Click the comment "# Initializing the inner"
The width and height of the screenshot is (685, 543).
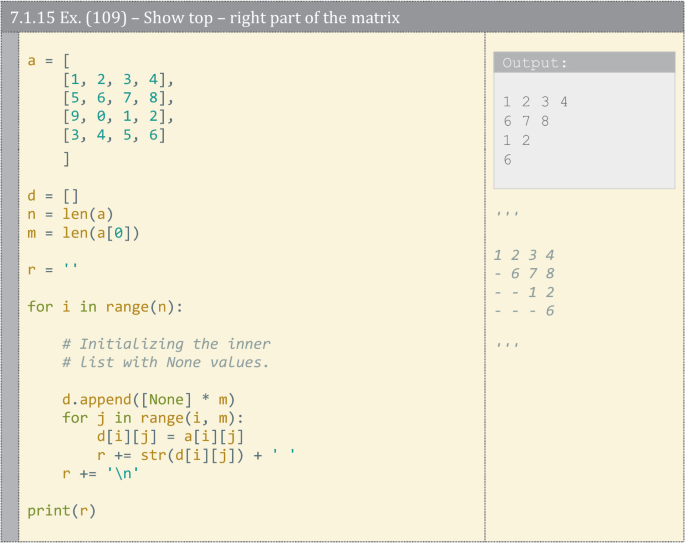(165, 343)
